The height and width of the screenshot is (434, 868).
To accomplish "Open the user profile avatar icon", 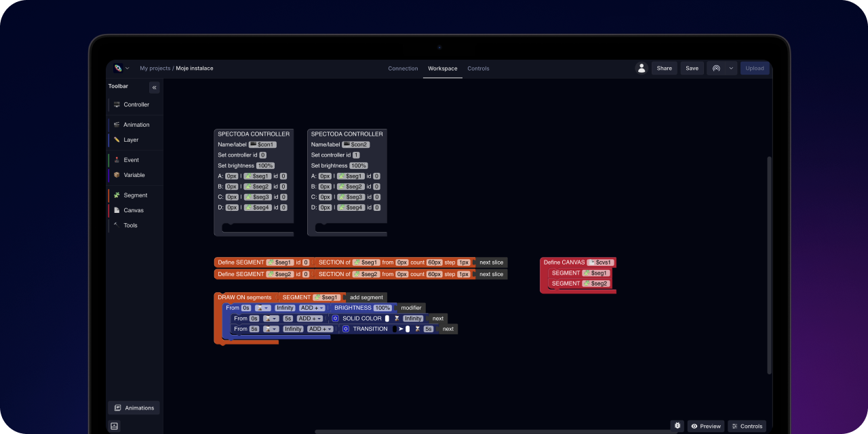I will pos(641,68).
